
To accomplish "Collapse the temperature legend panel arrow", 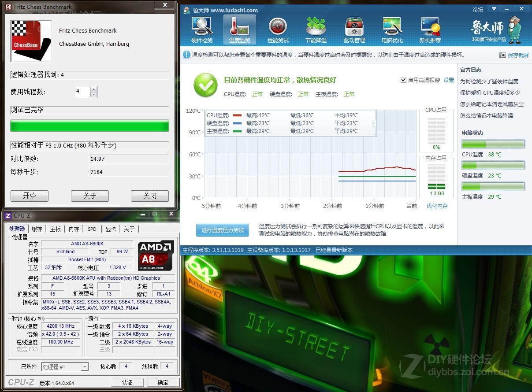I will 374,123.
